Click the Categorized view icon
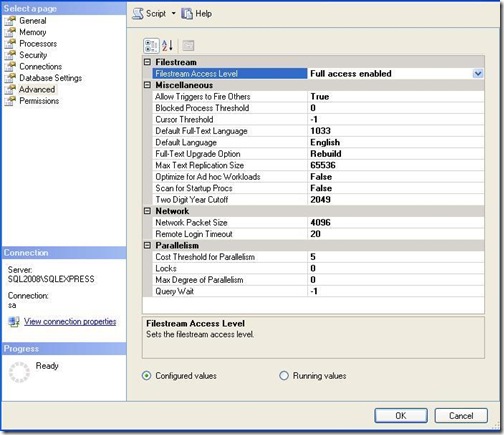Image resolution: width=504 pixels, height=435 pixels. [151, 46]
